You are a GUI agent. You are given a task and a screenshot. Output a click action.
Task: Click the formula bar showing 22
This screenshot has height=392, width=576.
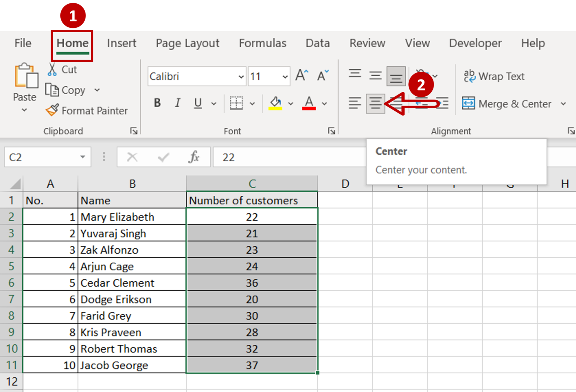click(x=289, y=157)
